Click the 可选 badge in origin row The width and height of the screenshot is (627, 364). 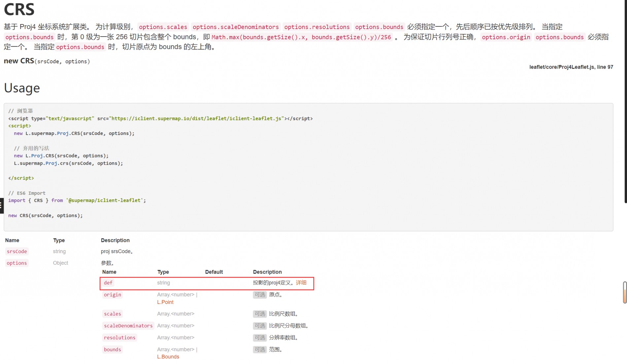(260, 295)
